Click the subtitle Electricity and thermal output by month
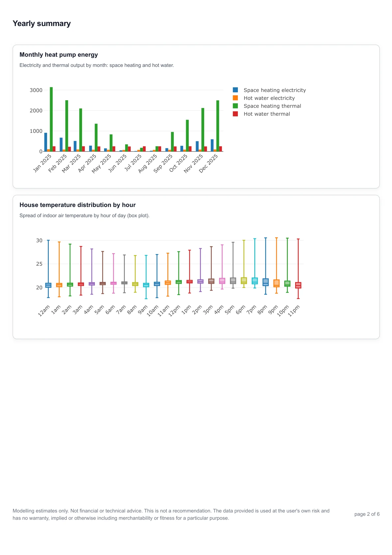 [x=97, y=65]
